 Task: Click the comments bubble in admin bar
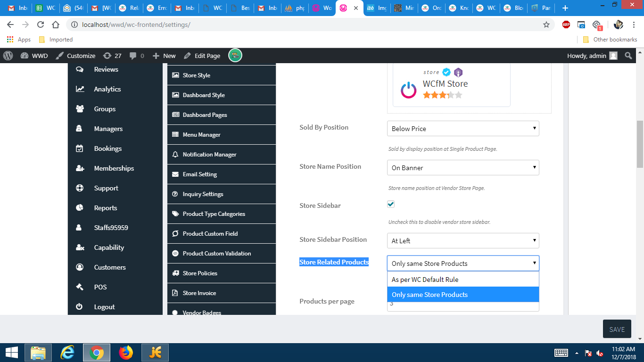137,56
